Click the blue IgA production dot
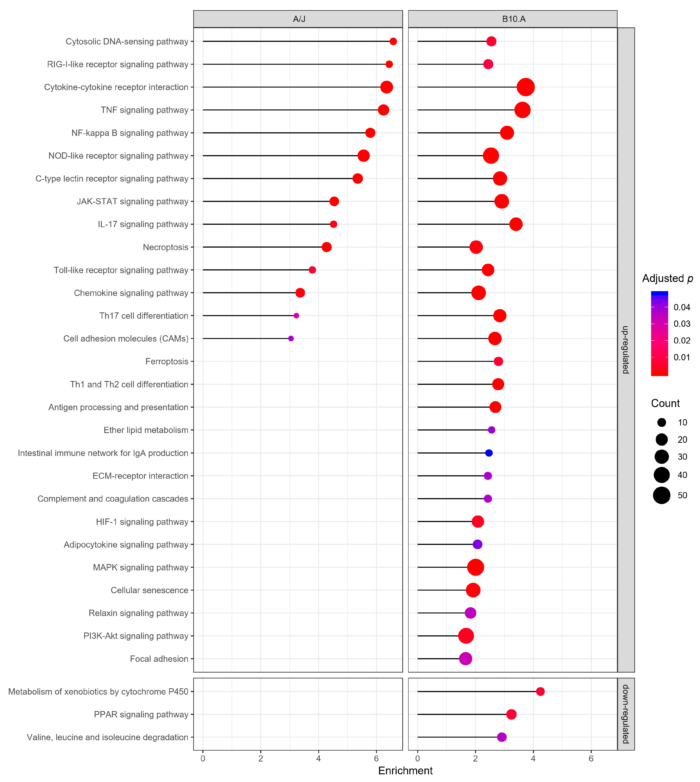Screen dimensions: 700x782 coord(489,453)
